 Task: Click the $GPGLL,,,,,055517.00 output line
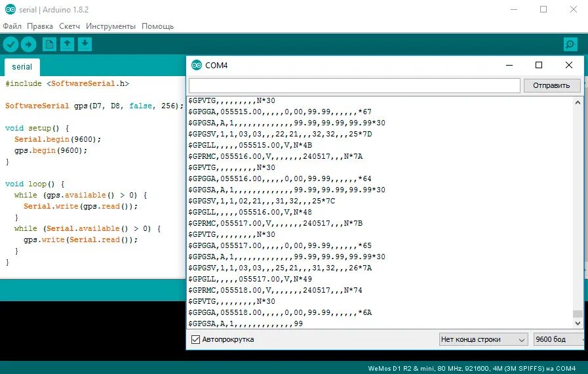(250, 279)
